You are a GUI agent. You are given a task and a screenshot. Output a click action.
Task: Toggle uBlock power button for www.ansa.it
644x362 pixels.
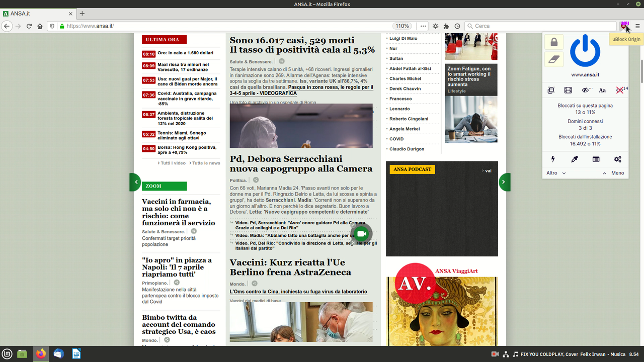click(585, 51)
